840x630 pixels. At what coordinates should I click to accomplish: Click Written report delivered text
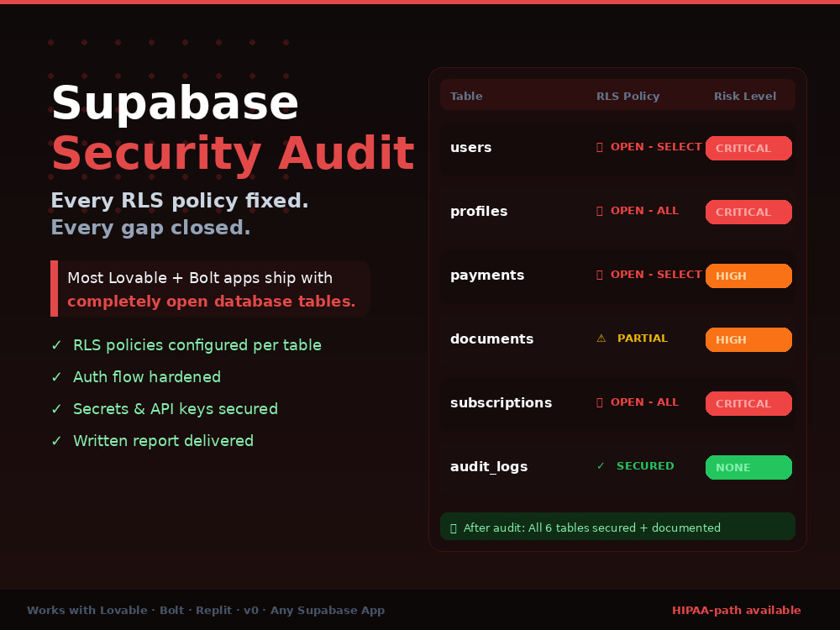coord(163,441)
